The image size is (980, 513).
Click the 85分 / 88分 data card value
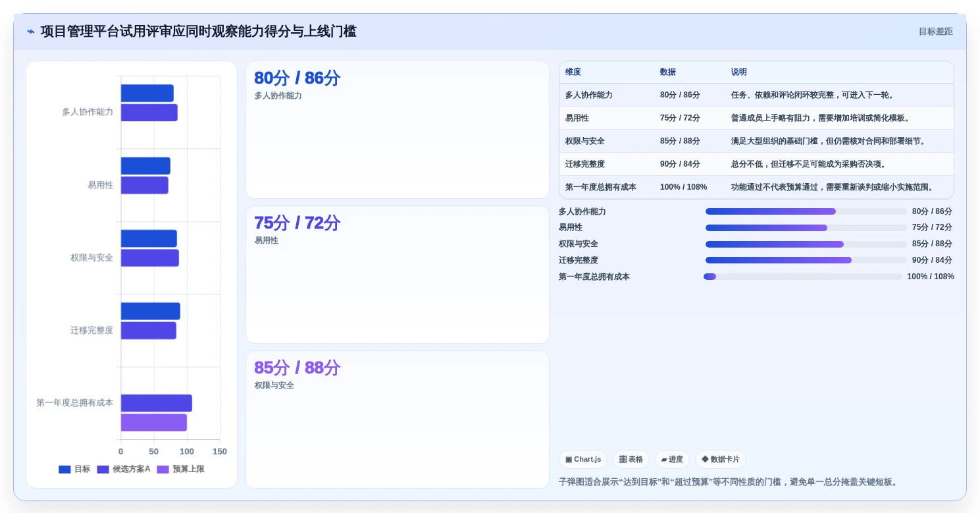297,368
